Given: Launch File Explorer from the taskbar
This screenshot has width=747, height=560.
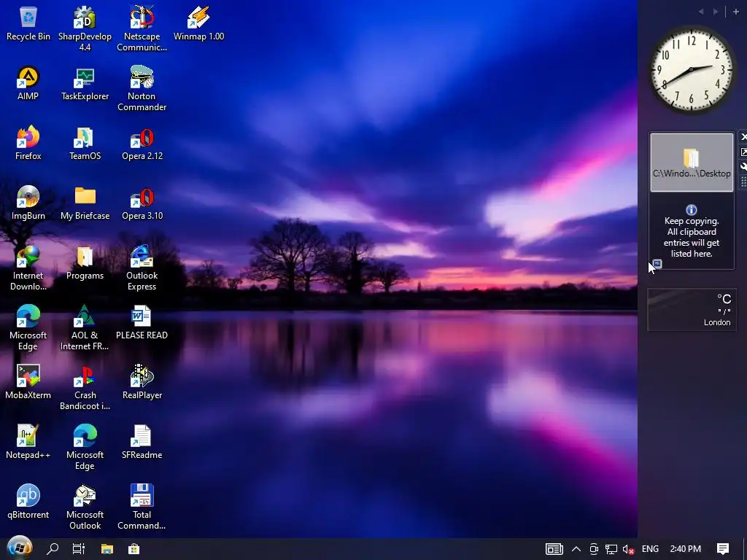Looking at the screenshot, I should 107,549.
